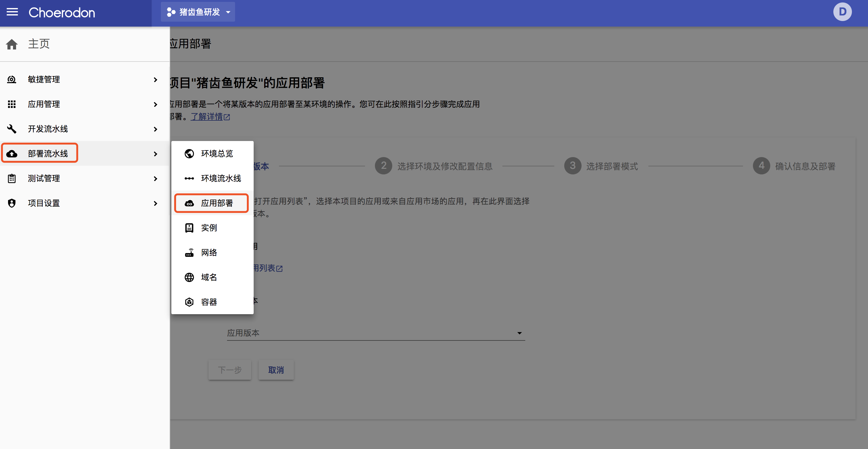Screen dimensions: 868x449
Task: Click step 2 选择环境及修改配置信息
Action: click(433, 166)
